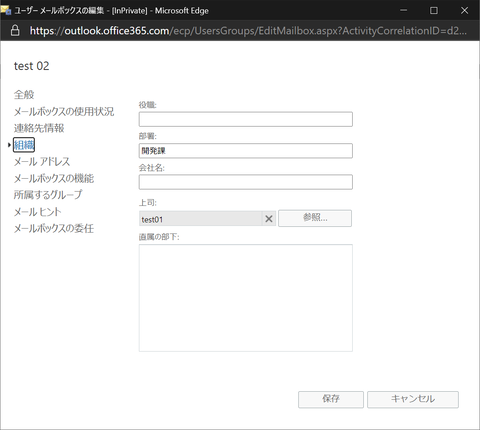Click the 部署 field containing 開発課
Image resolution: width=480 pixels, height=430 pixels.
(246, 151)
